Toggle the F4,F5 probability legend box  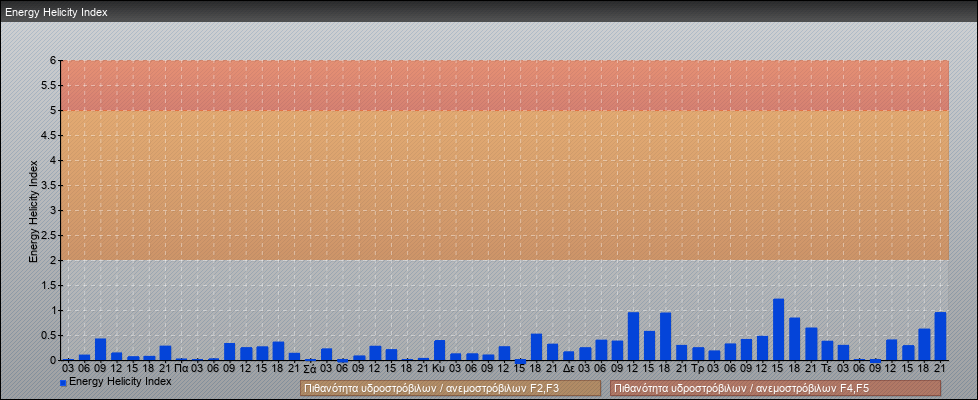pyautogui.click(x=775, y=388)
